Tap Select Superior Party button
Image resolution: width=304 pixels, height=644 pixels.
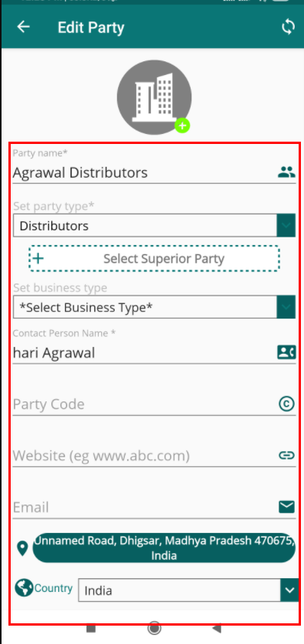(154, 259)
